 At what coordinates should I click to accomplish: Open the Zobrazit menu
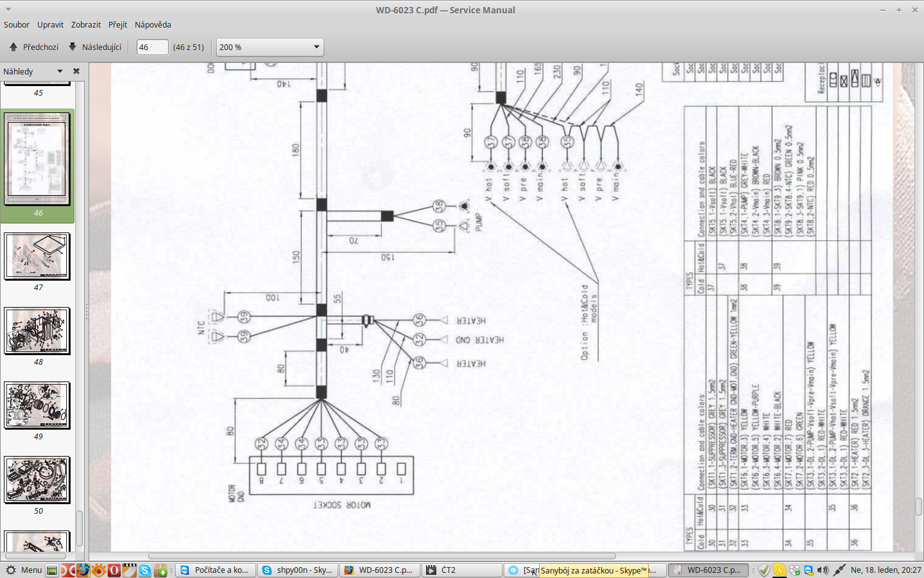pos(86,24)
